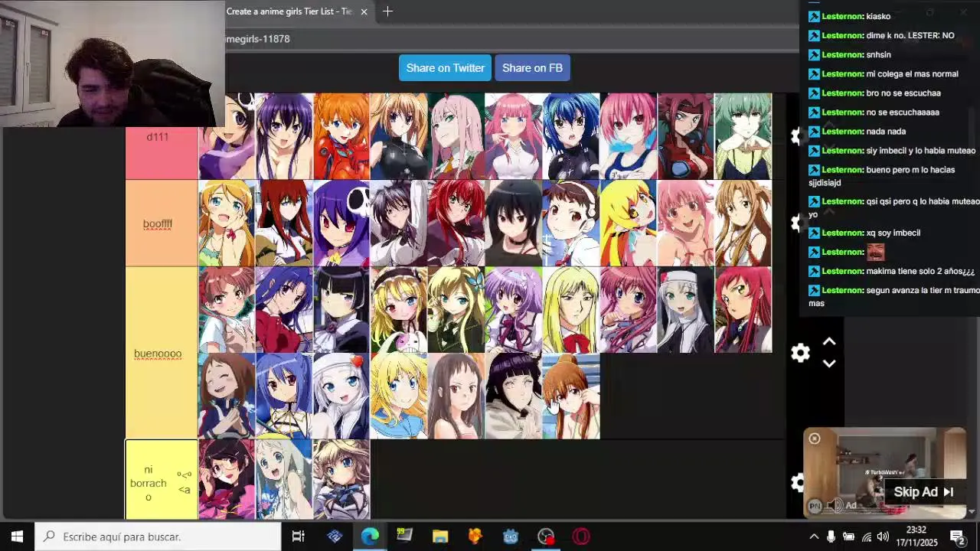
Task: Select green-haired girl in d111 tier
Action: tap(743, 136)
